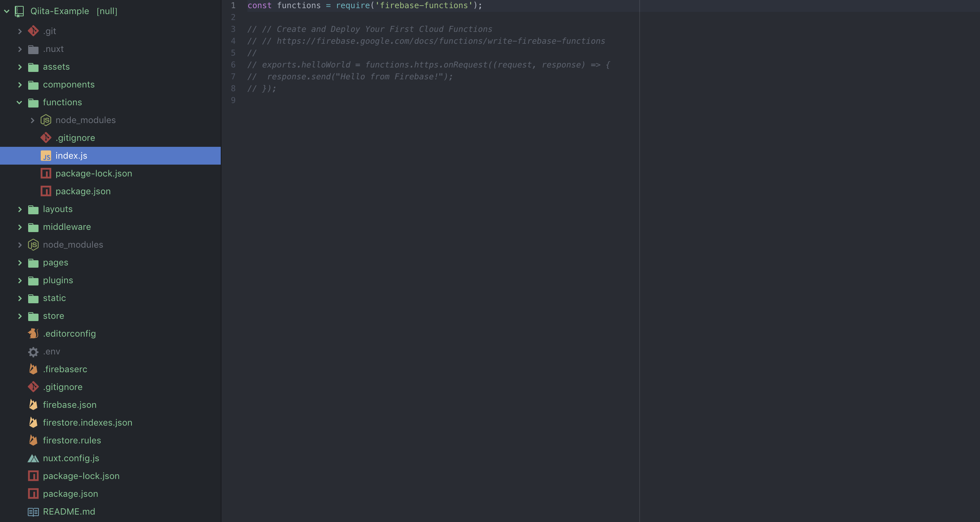
Task: Click the squirrel icon of .editorconfig
Action: point(33,334)
